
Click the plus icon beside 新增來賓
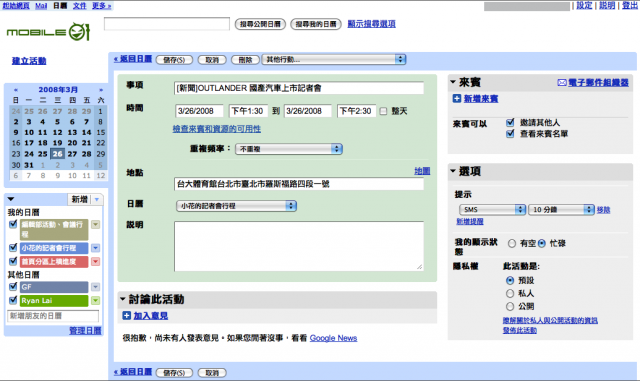[x=457, y=98]
